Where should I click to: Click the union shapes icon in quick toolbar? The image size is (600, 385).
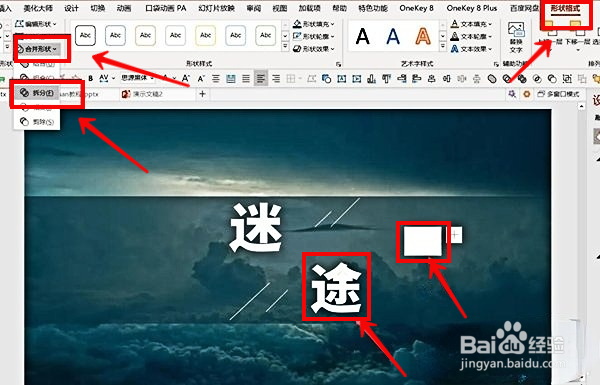(492, 79)
